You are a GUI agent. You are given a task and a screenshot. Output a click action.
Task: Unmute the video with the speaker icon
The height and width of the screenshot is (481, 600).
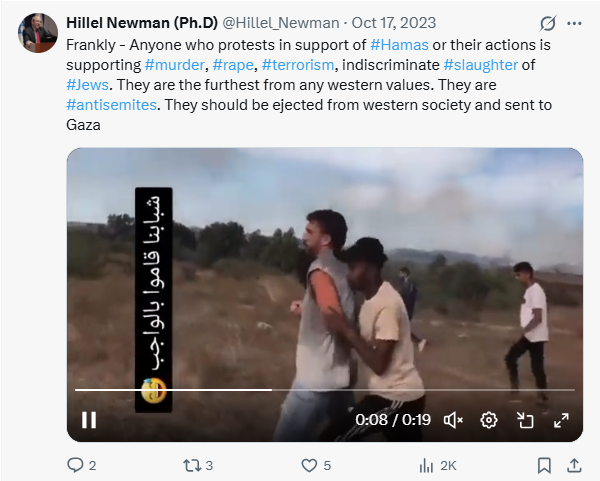[453, 420]
